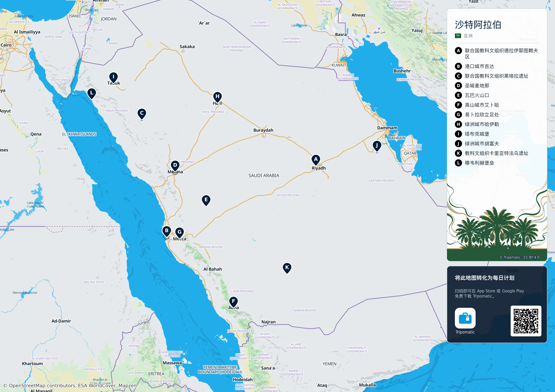Image resolution: width=555 pixels, height=392 pixels.
Task: Click the Dammam city label
Action: (387, 128)
